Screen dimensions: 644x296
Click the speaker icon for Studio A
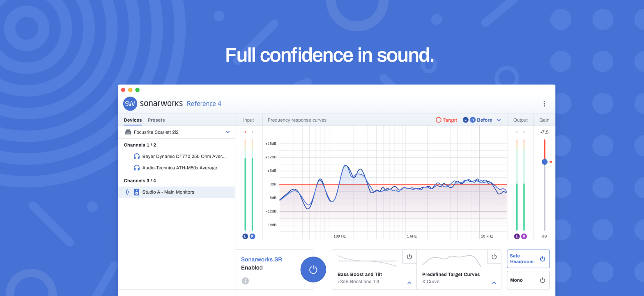137,192
